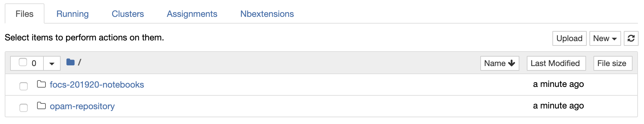Open the Nbextensions tab

tap(267, 14)
